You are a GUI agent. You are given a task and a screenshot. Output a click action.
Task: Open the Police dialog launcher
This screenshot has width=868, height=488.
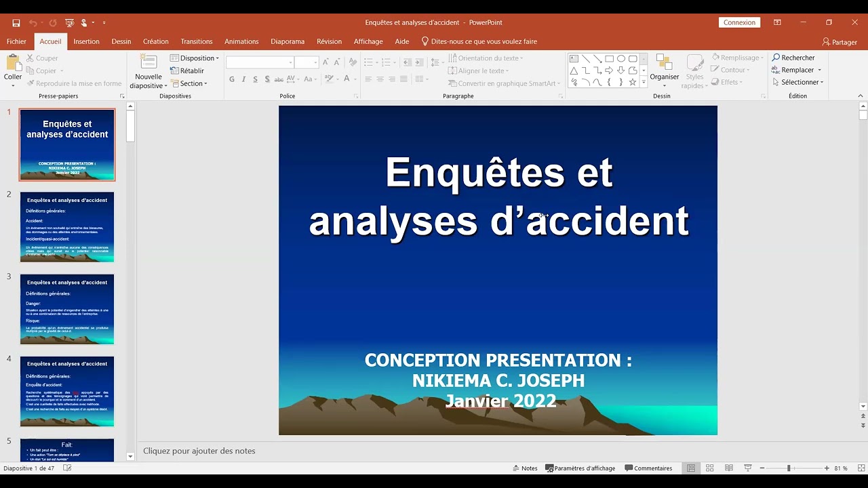(x=356, y=96)
